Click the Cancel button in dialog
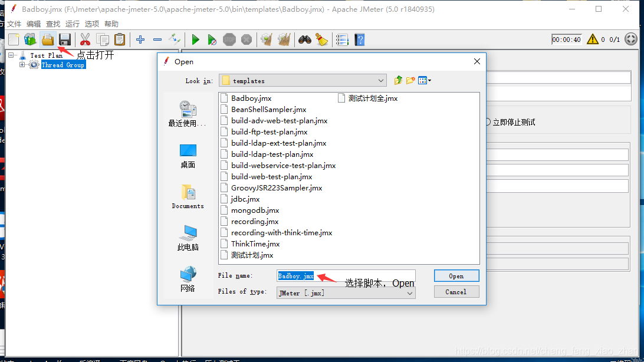This screenshot has height=362, width=644. [x=456, y=292]
